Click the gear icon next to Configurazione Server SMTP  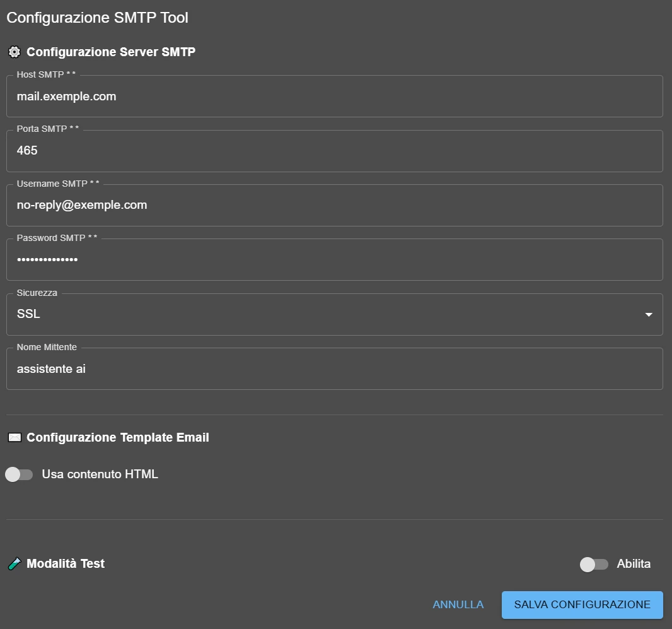pos(14,52)
